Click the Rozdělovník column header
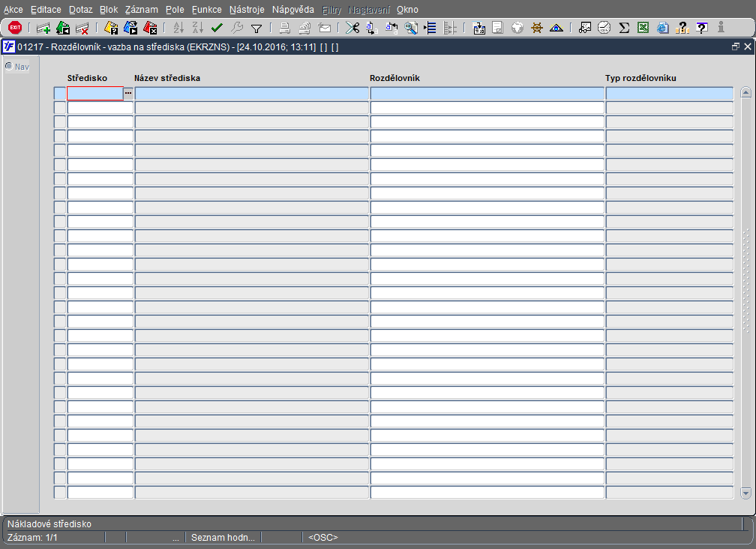This screenshot has height=549, width=756. 394,78
